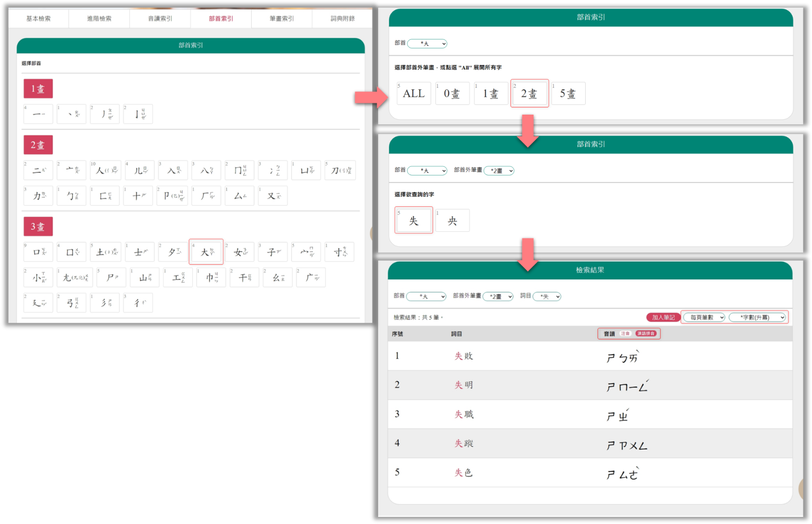Select the radical 丿 tile

(105, 114)
